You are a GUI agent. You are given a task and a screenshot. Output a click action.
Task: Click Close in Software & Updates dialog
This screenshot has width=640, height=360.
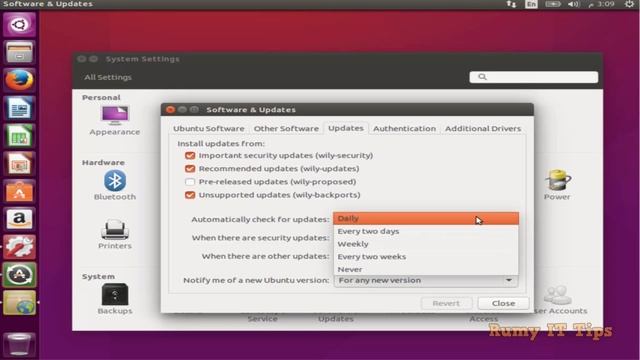tap(503, 303)
